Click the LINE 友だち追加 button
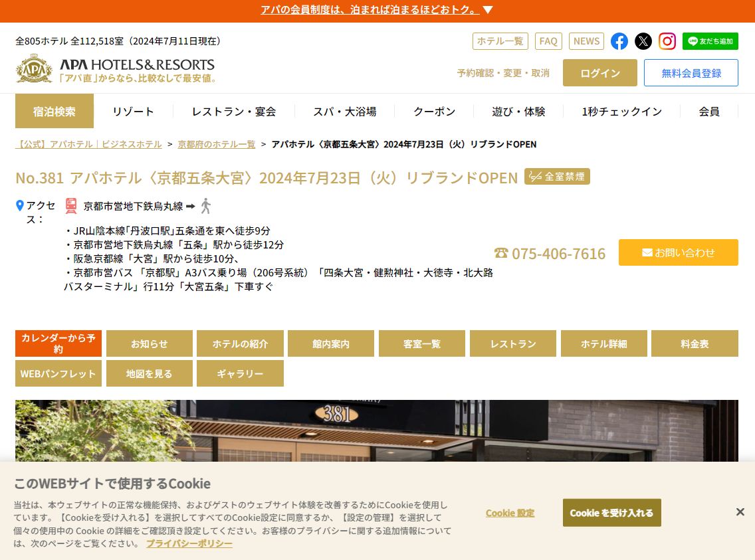The width and height of the screenshot is (755, 560). (x=710, y=41)
